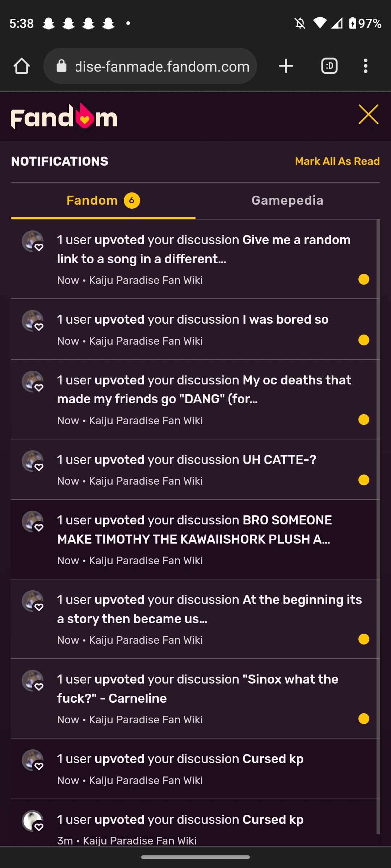Tap avatar on 3m-old 'Cursed kp' notification
This screenshot has height=868, width=391.
pyautogui.click(x=33, y=821)
